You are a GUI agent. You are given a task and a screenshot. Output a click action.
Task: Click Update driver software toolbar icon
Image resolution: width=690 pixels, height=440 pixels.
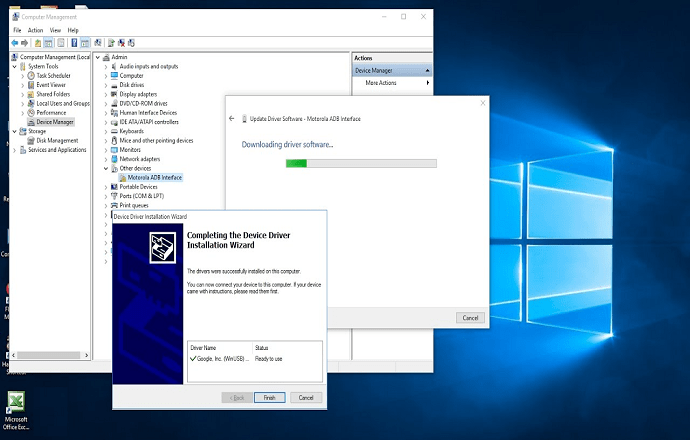pyautogui.click(x=111, y=43)
